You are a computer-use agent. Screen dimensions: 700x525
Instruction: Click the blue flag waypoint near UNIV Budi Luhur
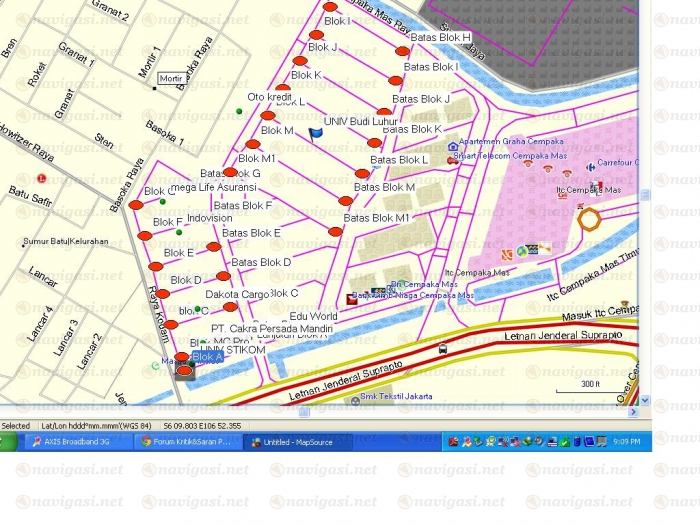316,133
